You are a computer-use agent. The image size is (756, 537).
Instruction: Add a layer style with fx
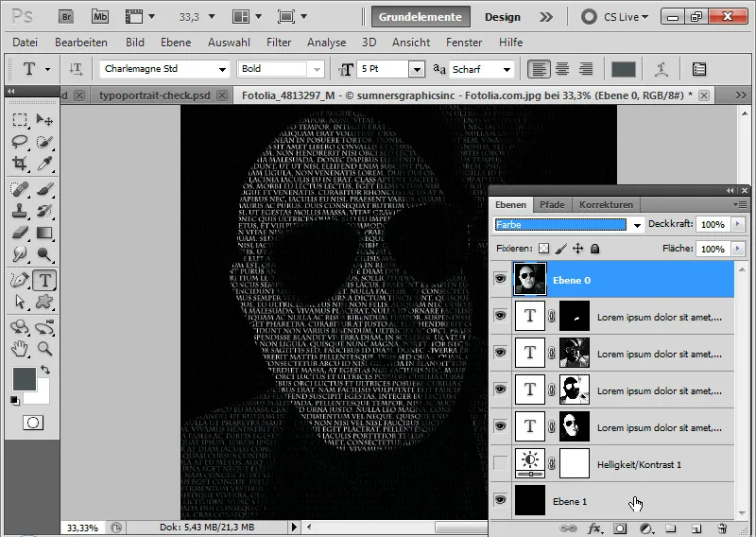[x=594, y=528]
